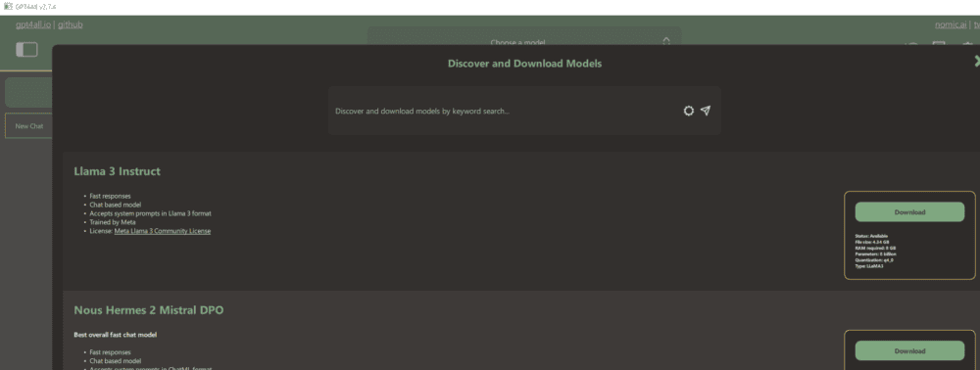Click the GPT4All window title bar icon
Image resolution: width=980 pixels, height=370 pixels.
[x=8, y=6]
